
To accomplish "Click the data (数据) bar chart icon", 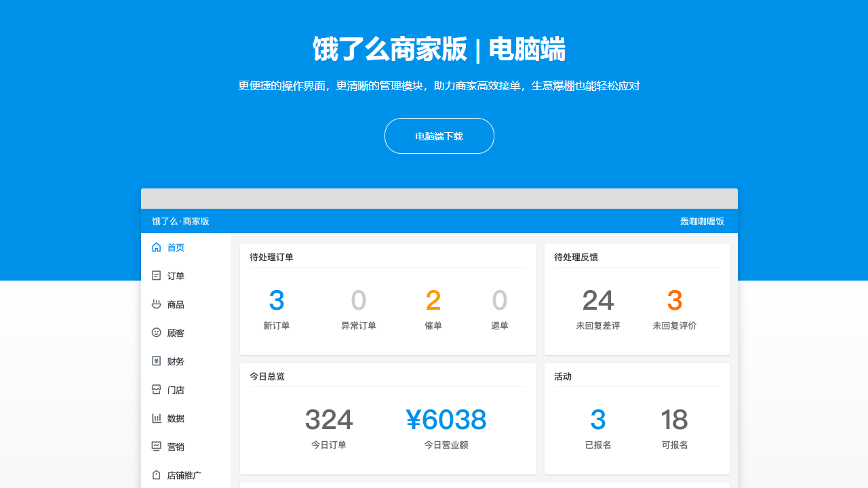I will [157, 418].
